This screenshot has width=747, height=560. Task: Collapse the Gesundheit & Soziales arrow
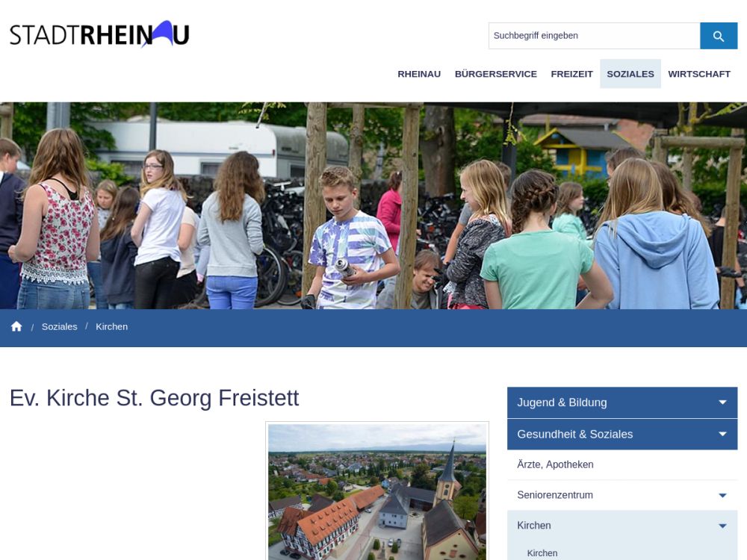(722, 435)
